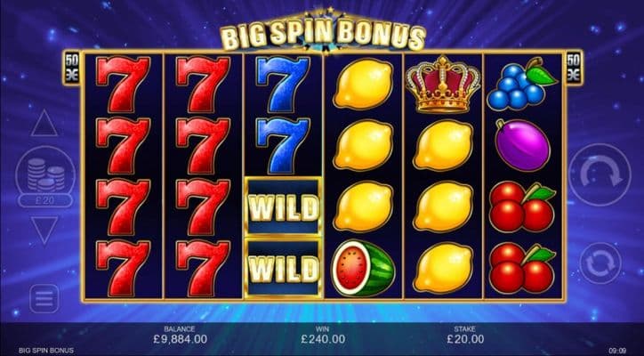Decrease stake with the down arrow
This screenshot has height=356, width=644.
click(44, 230)
